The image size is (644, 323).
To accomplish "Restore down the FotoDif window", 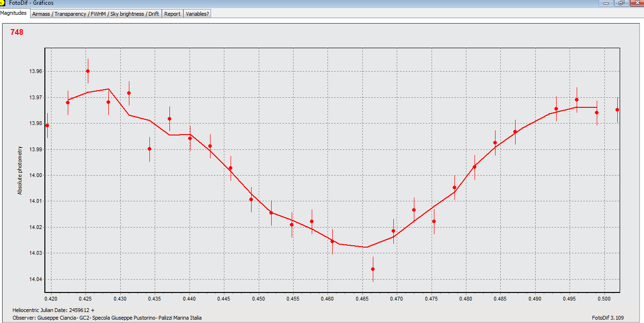I will [622, 3].
